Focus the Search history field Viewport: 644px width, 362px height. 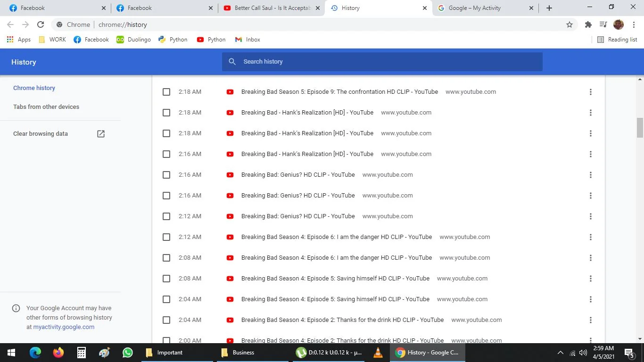[x=382, y=62]
